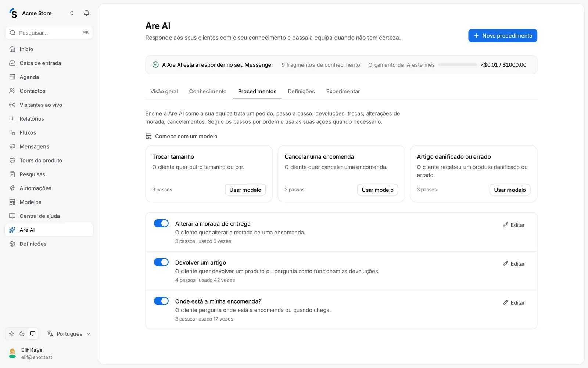Open Caixa de entrada inbox icon
The height and width of the screenshot is (368, 588).
click(12, 63)
